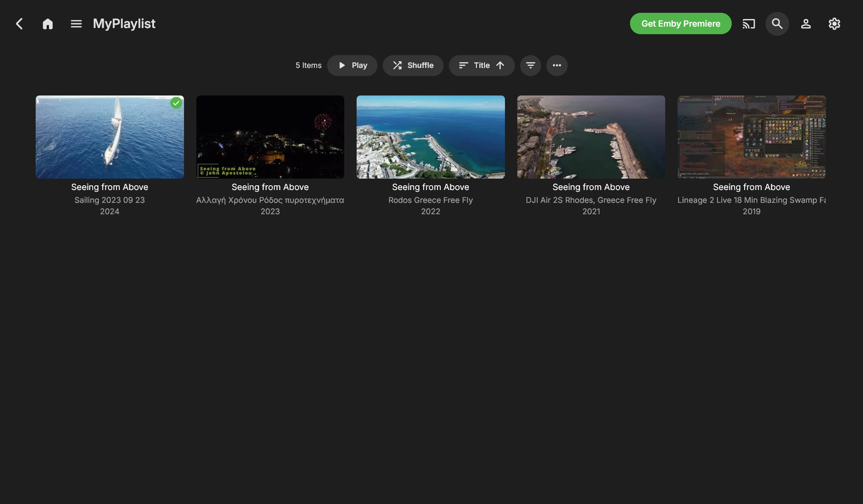Click the Cast to device icon
863x504 pixels.
click(x=748, y=24)
